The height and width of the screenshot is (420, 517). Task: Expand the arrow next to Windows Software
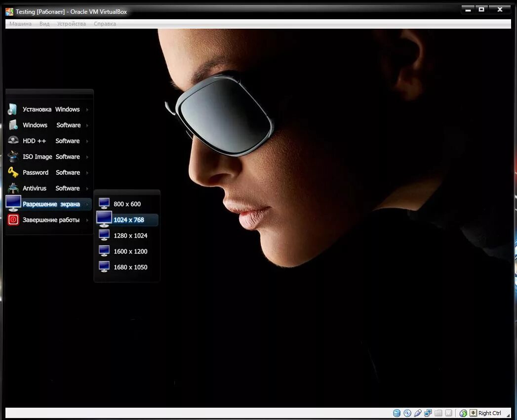pyautogui.click(x=87, y=125)
